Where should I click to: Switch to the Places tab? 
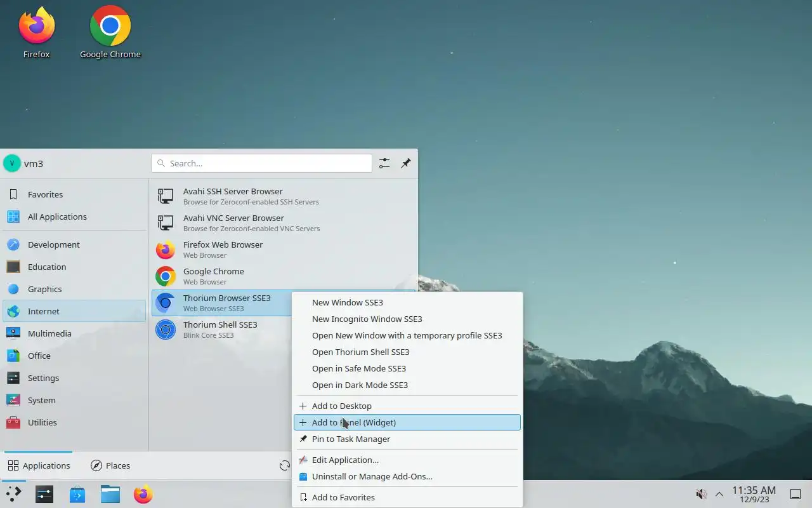[x=110, y=465]
